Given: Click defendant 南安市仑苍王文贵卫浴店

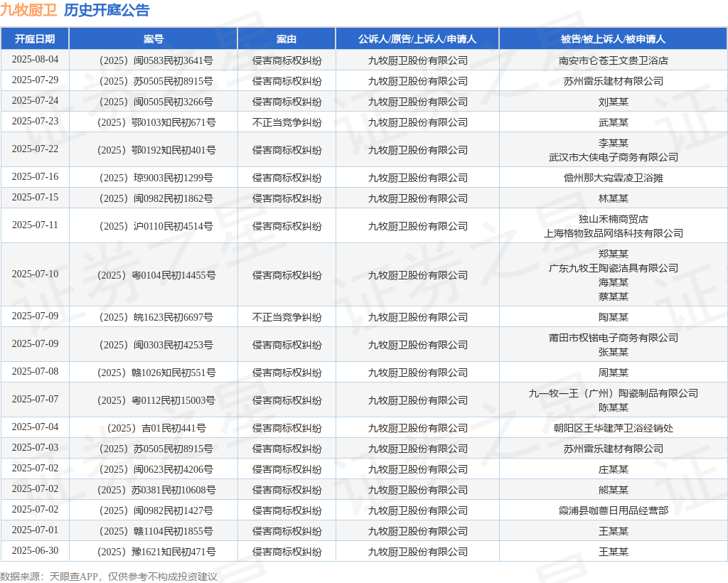Looking at the screenshot, I should tap(614, 60).
